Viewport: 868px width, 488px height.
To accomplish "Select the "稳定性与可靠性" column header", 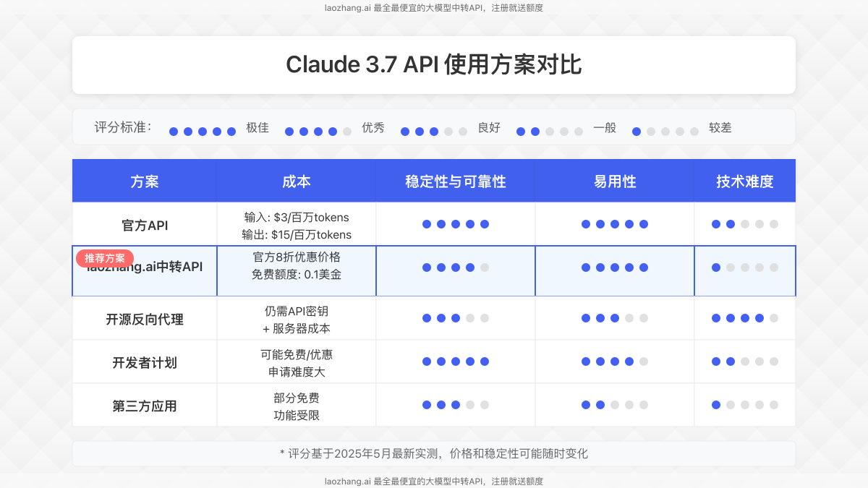I will (x=456, y=181).
